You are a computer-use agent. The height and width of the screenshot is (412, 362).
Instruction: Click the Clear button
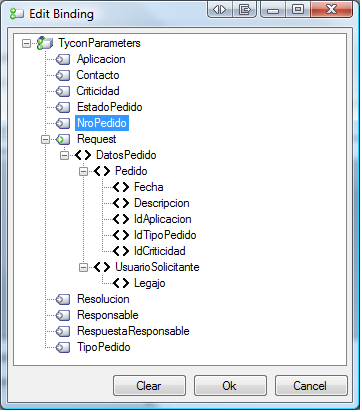149,386
